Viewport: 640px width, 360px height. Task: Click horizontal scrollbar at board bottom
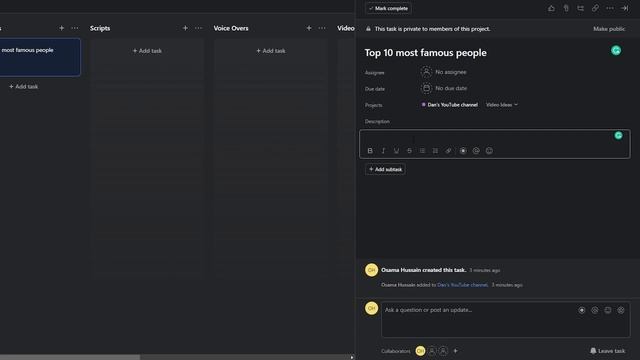pyautogui.click(x=70, y=357)
